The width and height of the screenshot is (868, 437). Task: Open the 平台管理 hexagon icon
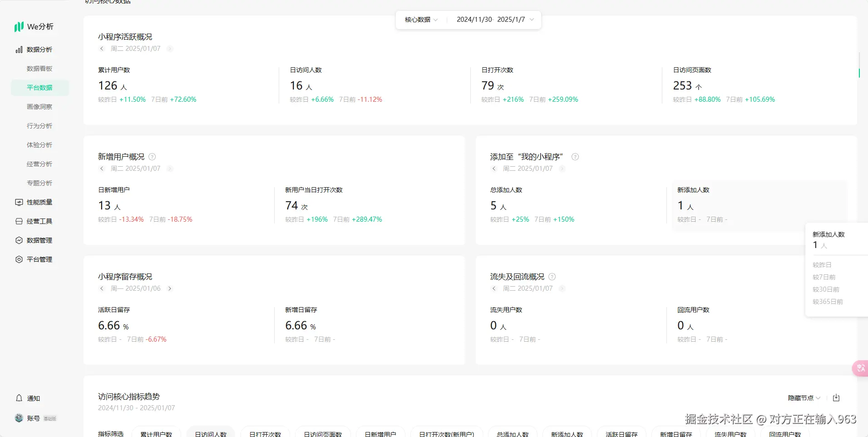(x=19, y=259)
